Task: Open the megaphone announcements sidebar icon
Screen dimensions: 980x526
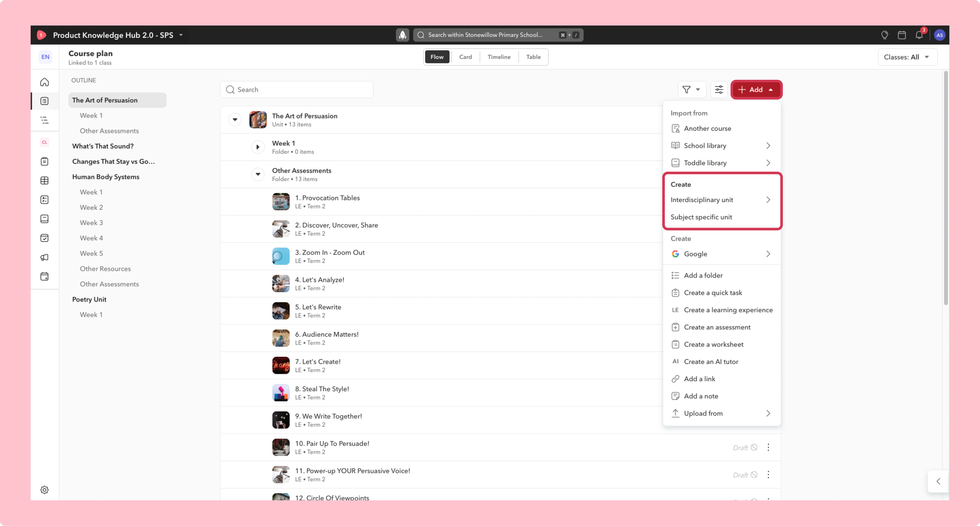Action: tap(45, 257)
